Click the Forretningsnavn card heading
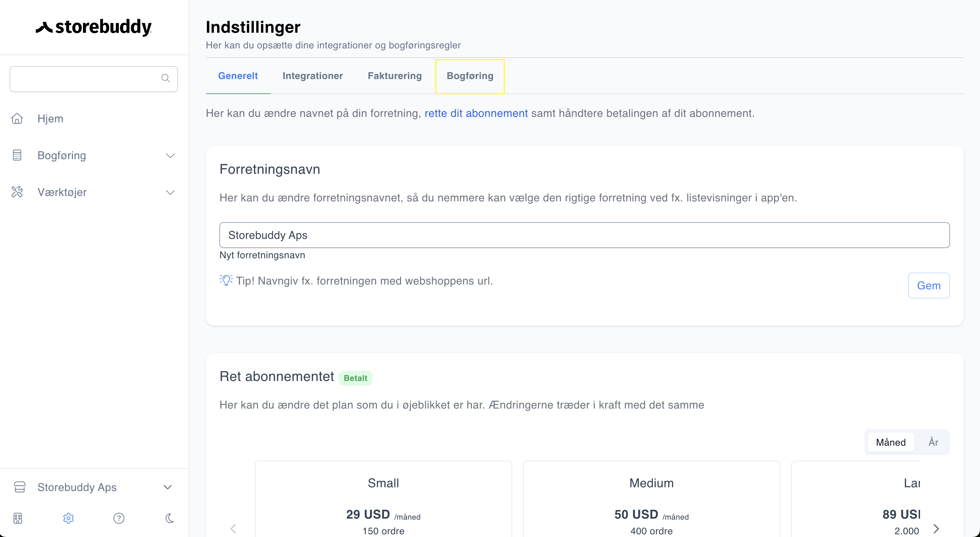 (x=270, y=169)
